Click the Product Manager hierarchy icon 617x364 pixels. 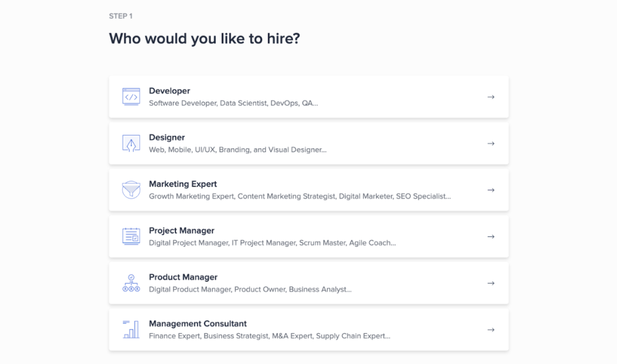131,283
